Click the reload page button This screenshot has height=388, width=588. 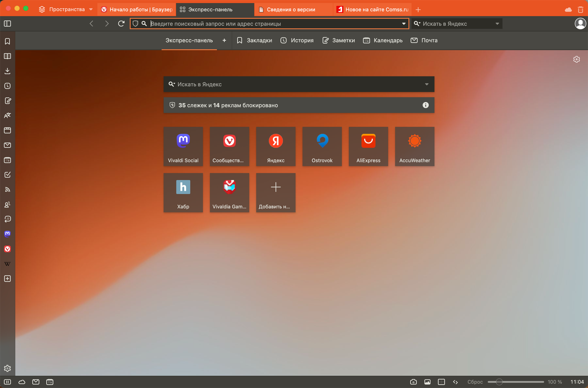pos(122,24)
